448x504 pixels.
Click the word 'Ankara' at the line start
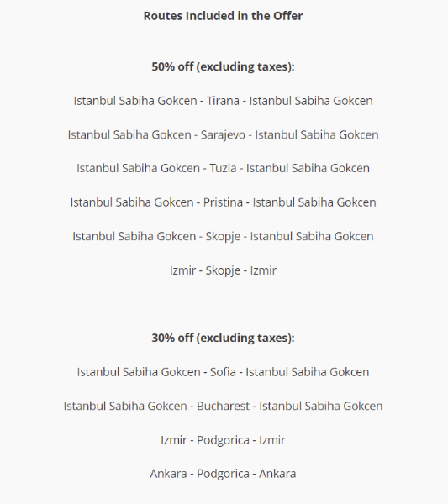168,474
